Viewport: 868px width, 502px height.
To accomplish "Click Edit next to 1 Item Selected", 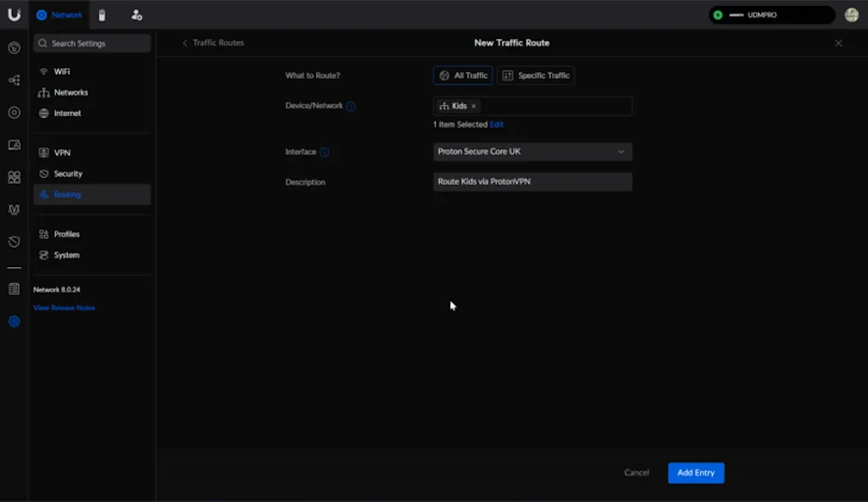I will [497, 125].
